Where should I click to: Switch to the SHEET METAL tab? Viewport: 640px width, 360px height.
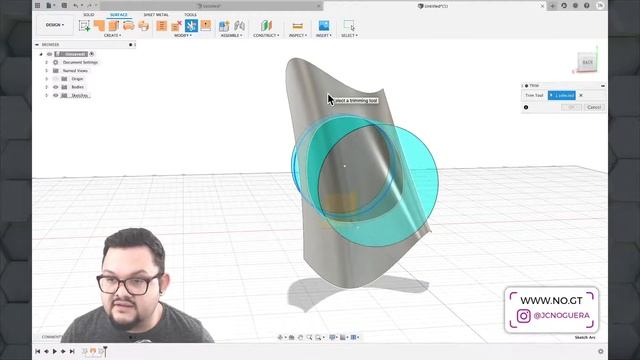tap(156, 15)
